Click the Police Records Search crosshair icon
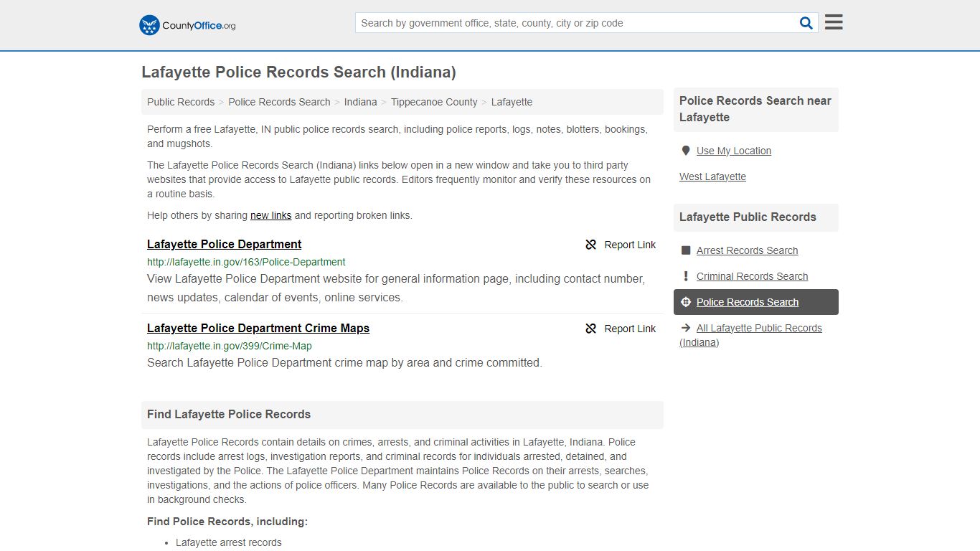 pos(686,302)
